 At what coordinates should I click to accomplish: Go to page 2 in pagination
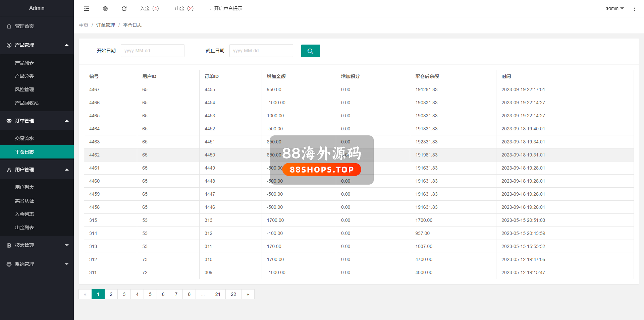[111, 294]
